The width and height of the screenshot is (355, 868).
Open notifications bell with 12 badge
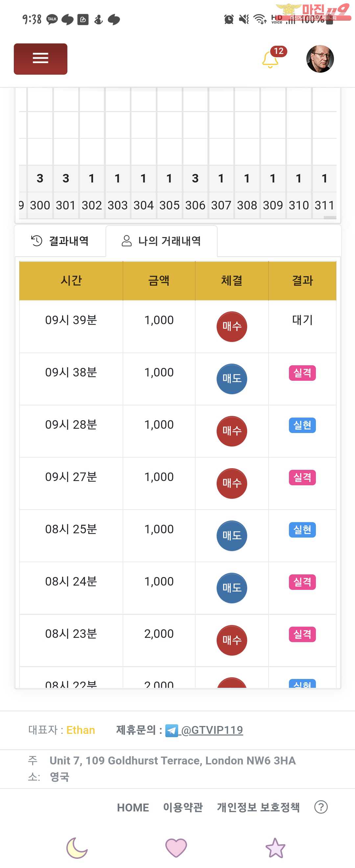point(272,58)
